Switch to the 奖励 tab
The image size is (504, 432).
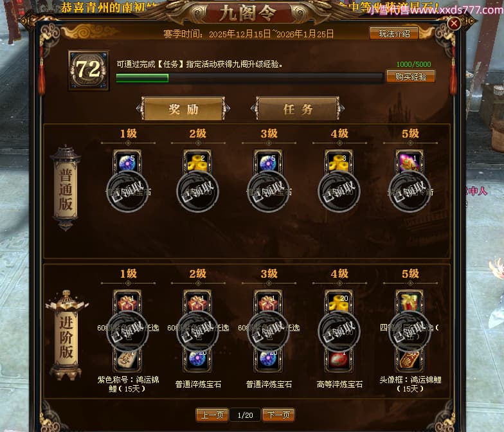click(183, 109)
